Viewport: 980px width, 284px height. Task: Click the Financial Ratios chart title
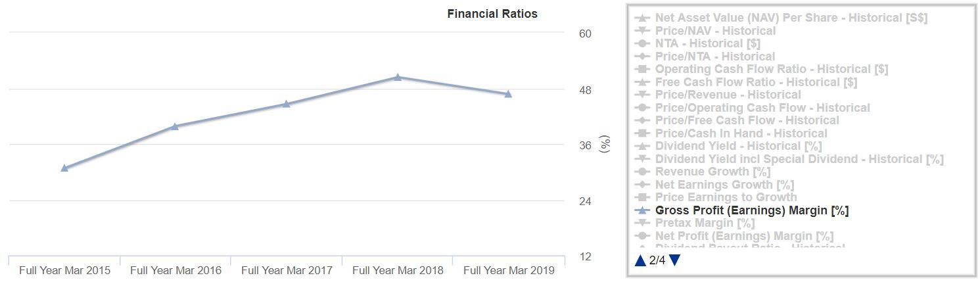tap(492, 14)
